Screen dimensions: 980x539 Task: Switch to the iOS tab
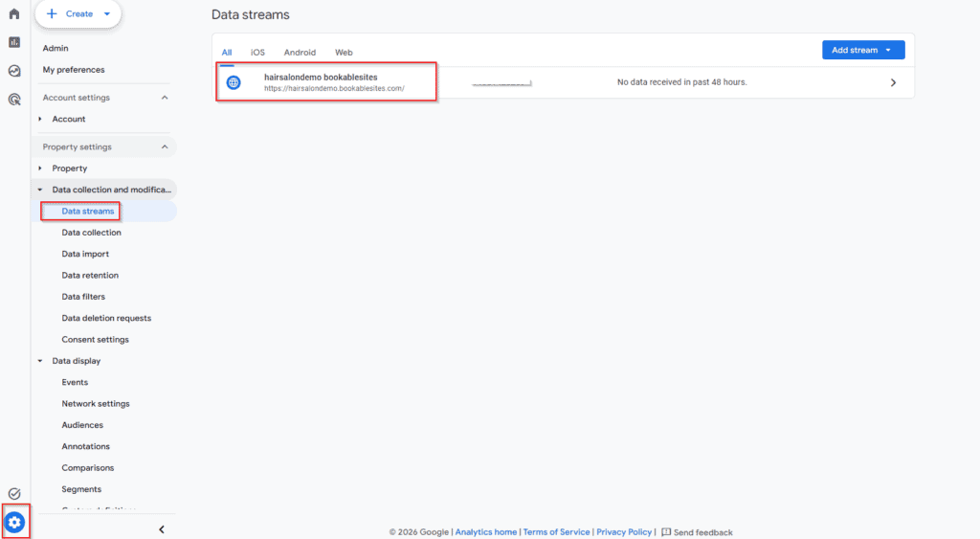(258, 53)
